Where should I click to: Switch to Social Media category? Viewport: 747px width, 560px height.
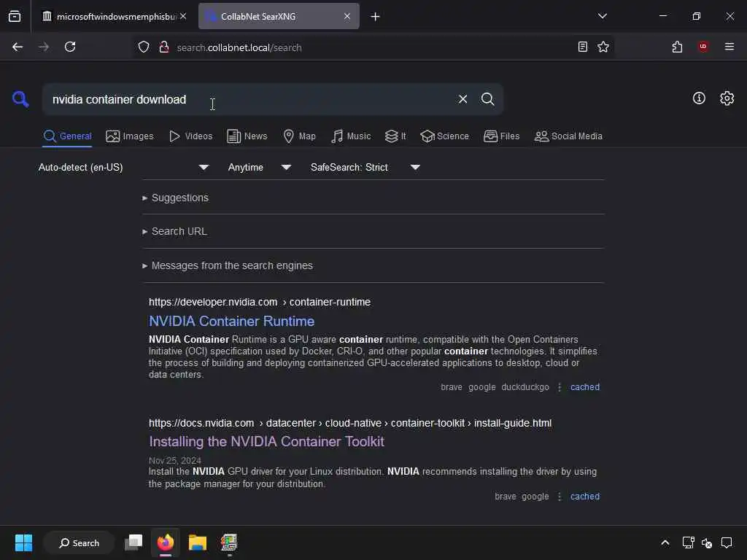point(568,136)
